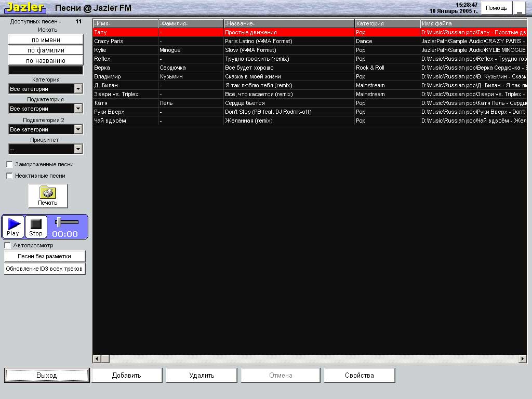Click Обновление ID3 всех треков button
The image size is (532, 399).
point(45,269)
